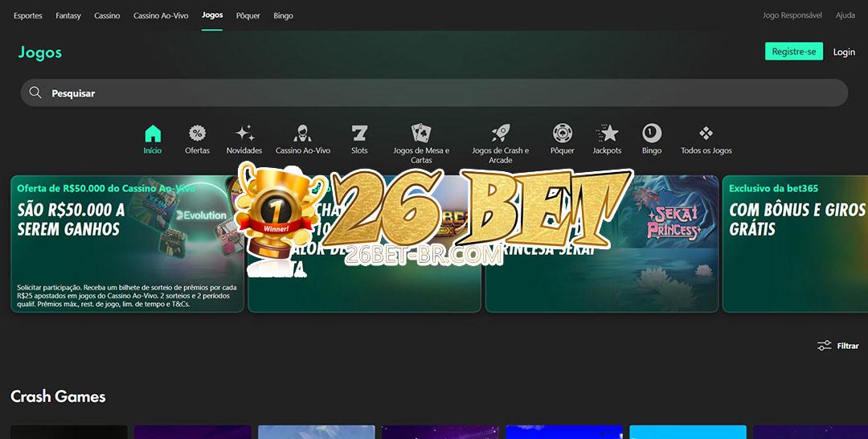Open the Jackpots star icon
868x439 pixels.
(608, 133)
